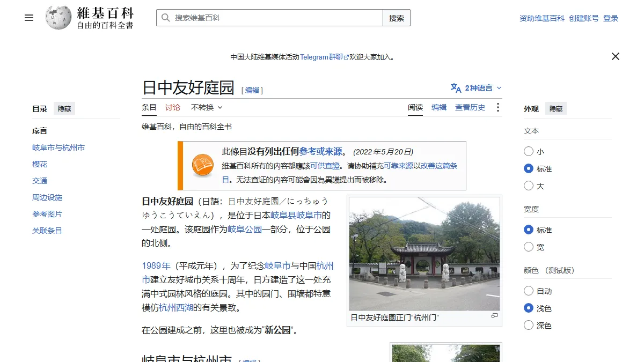Select 大 text size radio
Image resolution: width=644 pixels, height=362 pixels.
(529, 186)
